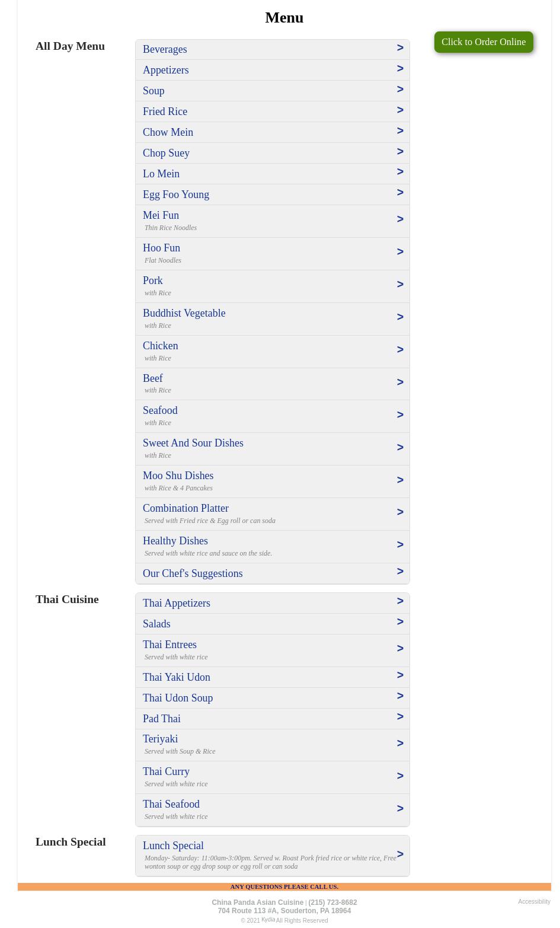560x928 pixels.
Task: Open the Healthy Dishes menu section
Action: point(175,541)
